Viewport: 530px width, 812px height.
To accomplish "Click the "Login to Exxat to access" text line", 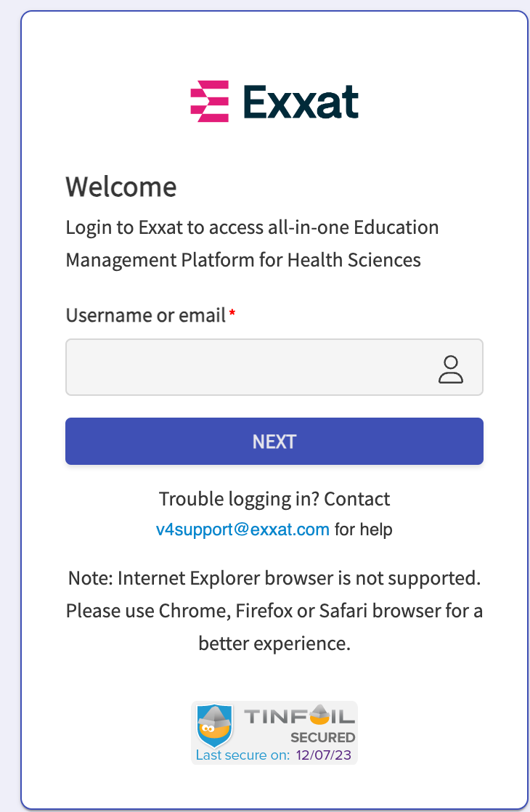I will pyautogui.click(x=252, y=227).
